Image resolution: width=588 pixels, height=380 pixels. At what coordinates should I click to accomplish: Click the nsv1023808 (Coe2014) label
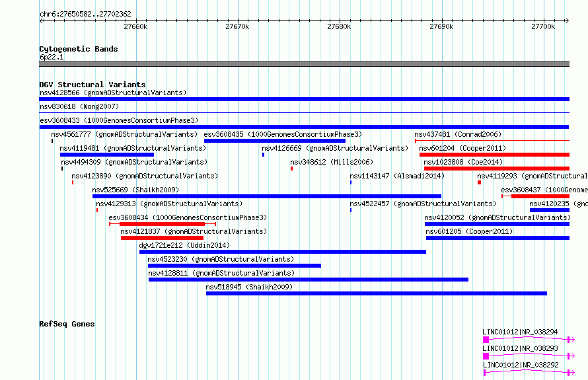(x=463, y=162)
